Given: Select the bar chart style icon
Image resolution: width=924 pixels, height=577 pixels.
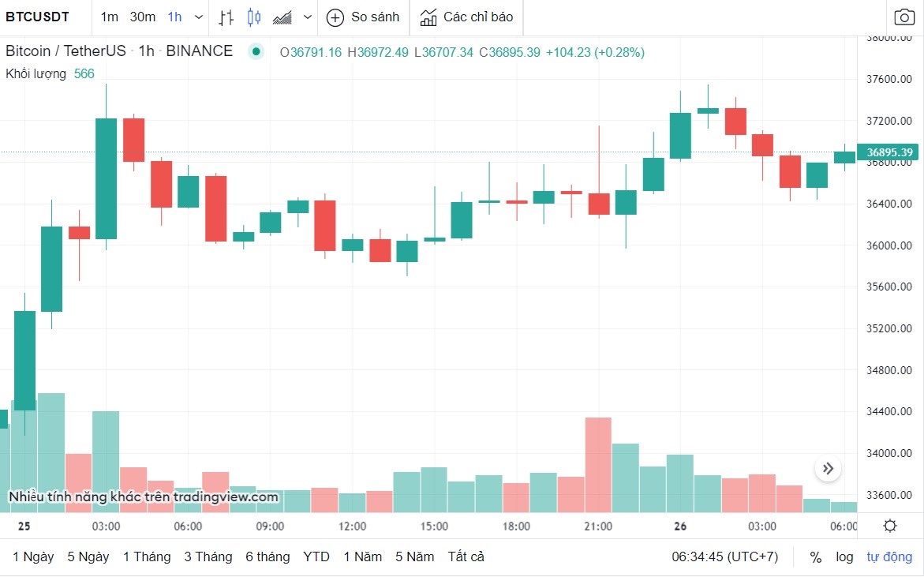Looking at the screenshot, I should coord(226,17).
